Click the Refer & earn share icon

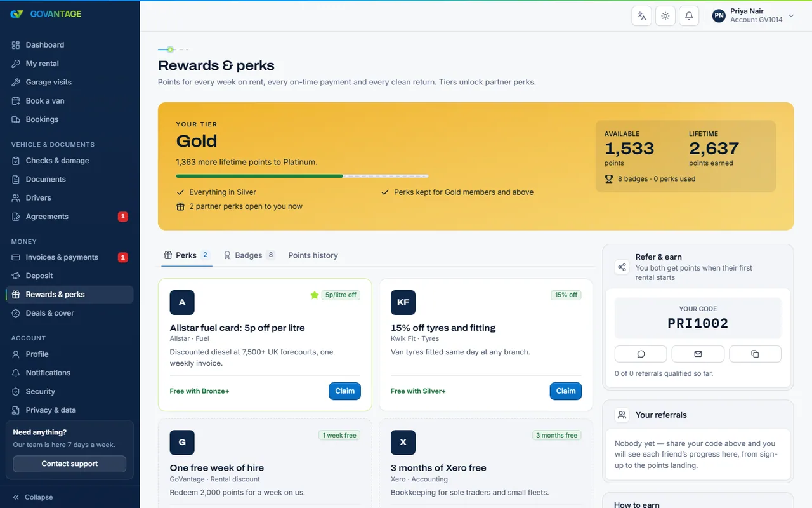point(622,267)
